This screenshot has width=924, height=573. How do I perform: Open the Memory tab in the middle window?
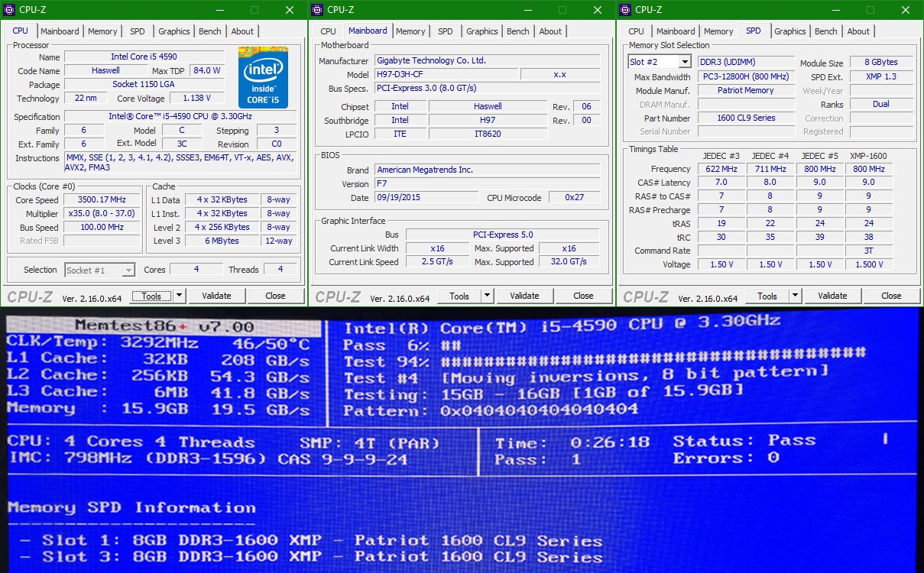[410, 31]
